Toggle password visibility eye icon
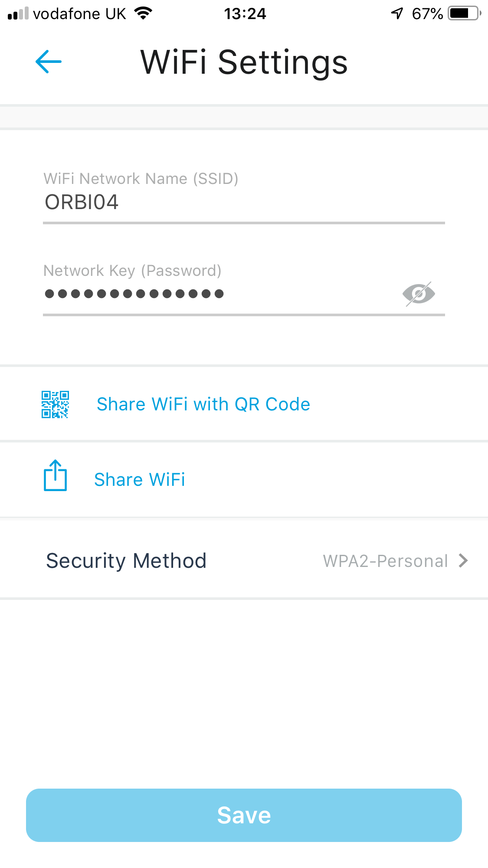Viewport: 488px width, 868px height. 419,294
